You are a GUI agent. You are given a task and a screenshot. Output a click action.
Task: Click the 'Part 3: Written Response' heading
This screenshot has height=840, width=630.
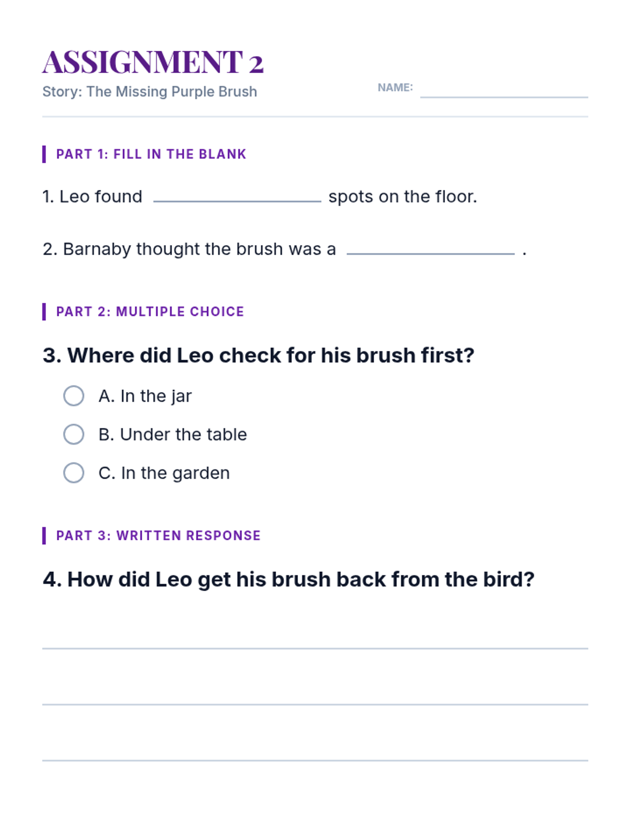click(159, 535)
